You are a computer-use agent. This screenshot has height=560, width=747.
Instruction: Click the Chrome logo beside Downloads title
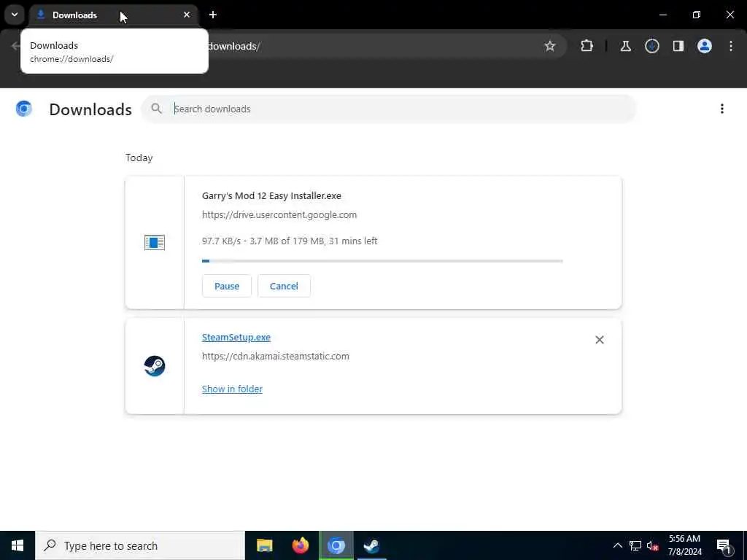pyautogui.click(x=23, y=109)
